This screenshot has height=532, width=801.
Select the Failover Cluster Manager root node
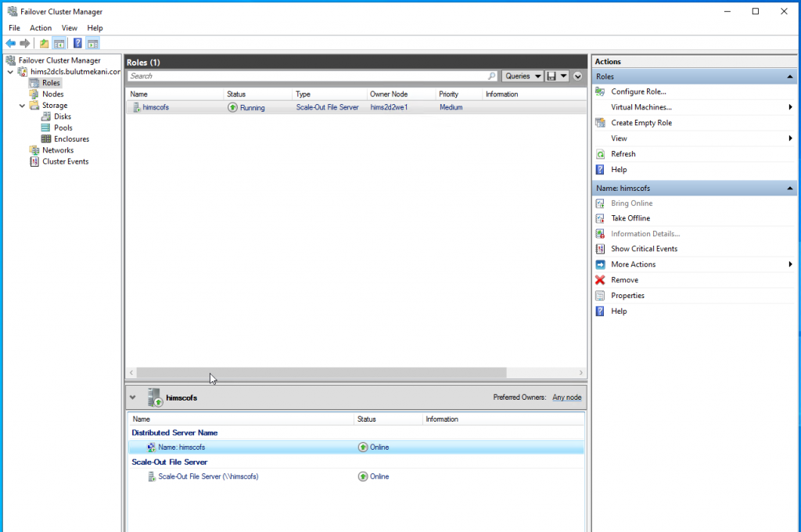coord(59,60)
